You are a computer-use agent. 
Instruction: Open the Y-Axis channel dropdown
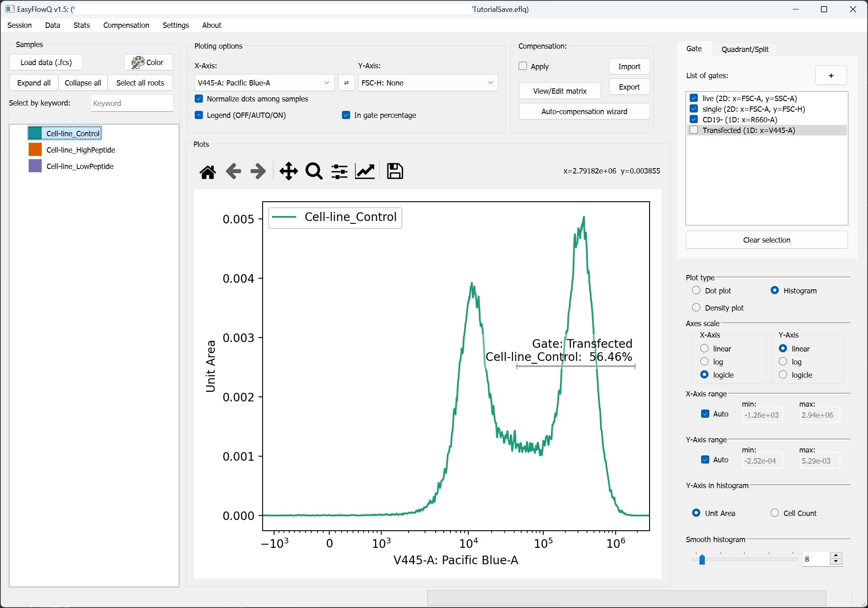point(428,83)
